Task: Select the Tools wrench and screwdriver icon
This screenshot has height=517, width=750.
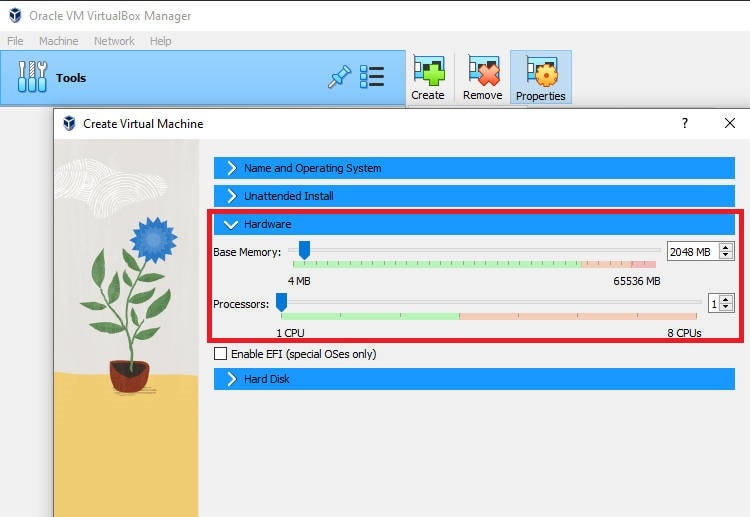Action: point(32,77)
